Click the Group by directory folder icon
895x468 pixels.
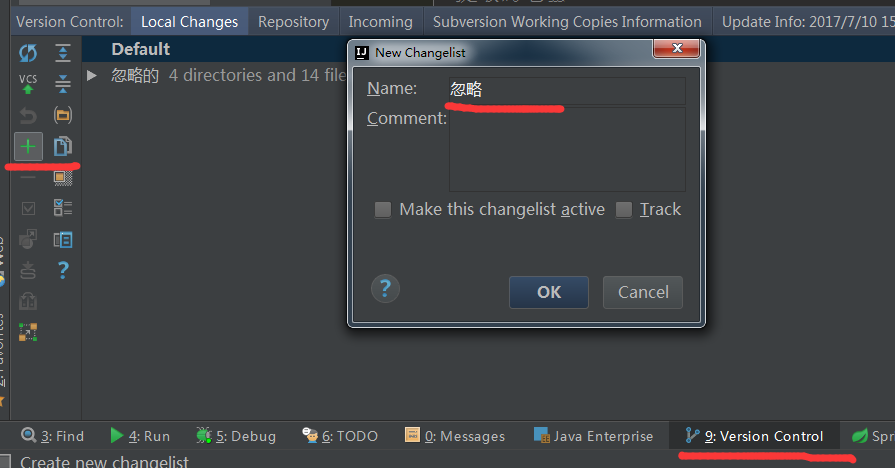(63, 115)
